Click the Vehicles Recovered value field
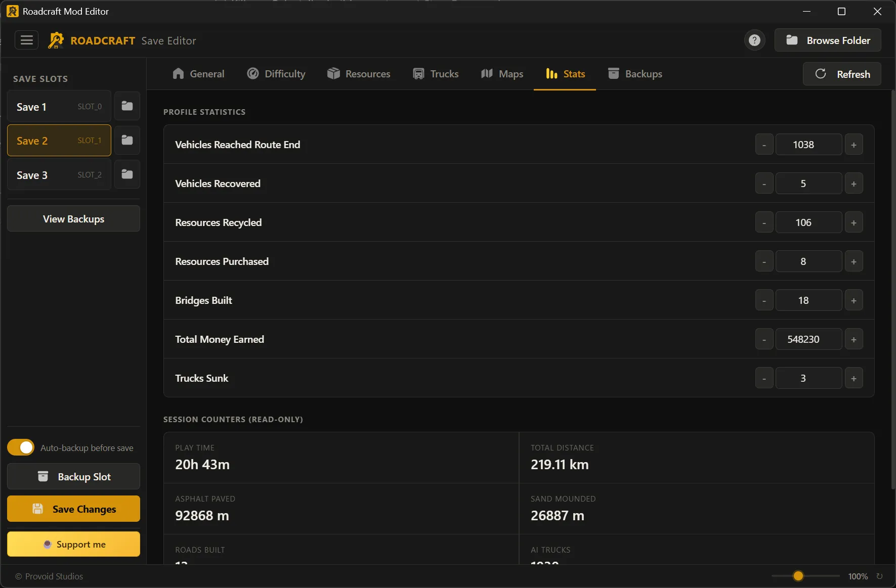This screenshot has width=896, height=588. (808, 184)
